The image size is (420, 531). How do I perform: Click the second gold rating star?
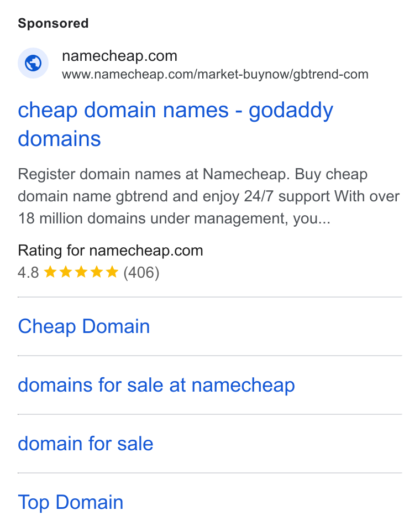66,272
